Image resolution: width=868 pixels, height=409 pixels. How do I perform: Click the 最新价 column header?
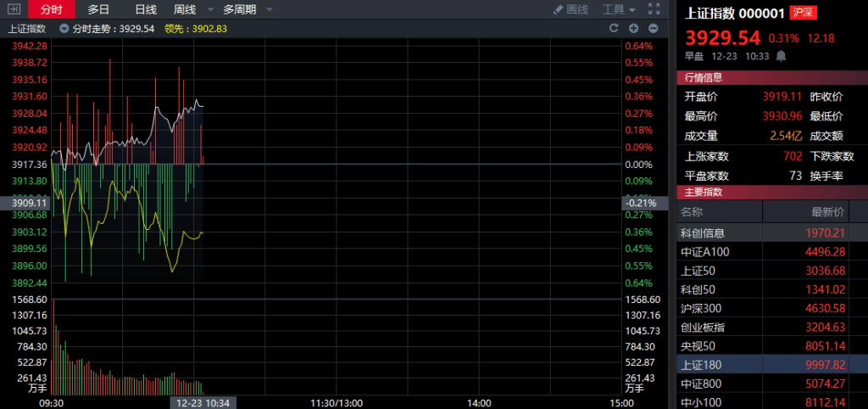(827, 212)
